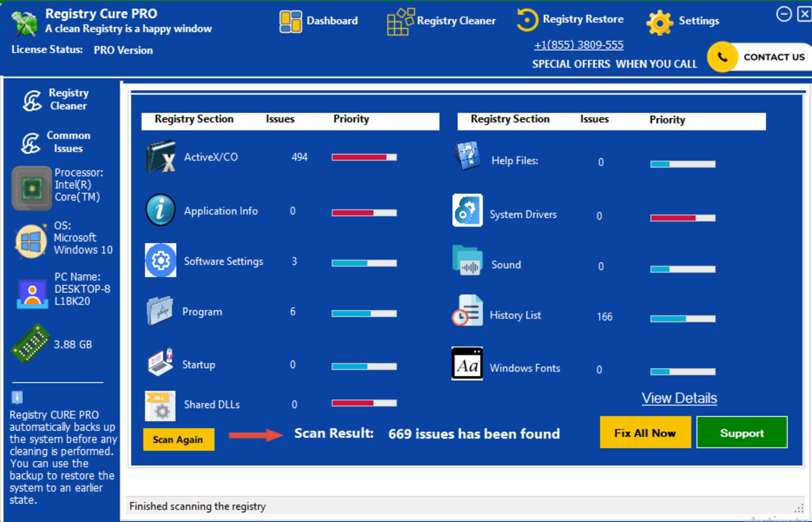Click the History List issue count 166
The width and height of the screenshot is (812, 522).
tap(605, 317)
